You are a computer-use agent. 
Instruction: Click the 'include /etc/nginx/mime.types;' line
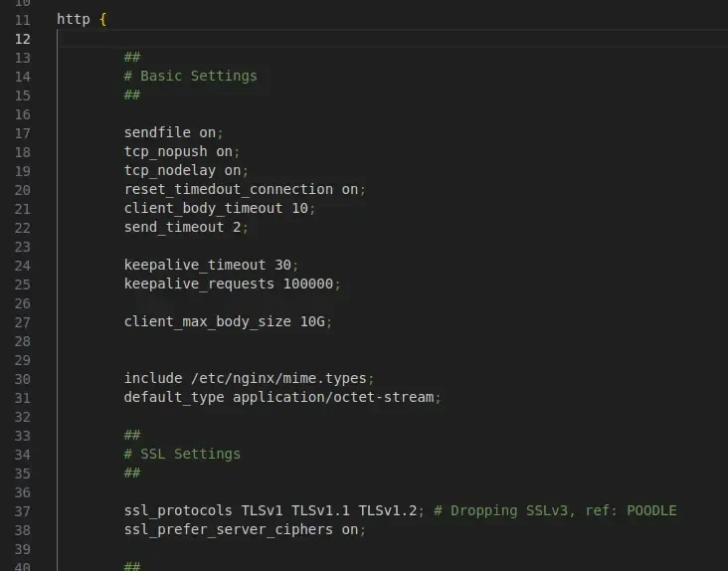click(249, 379)
